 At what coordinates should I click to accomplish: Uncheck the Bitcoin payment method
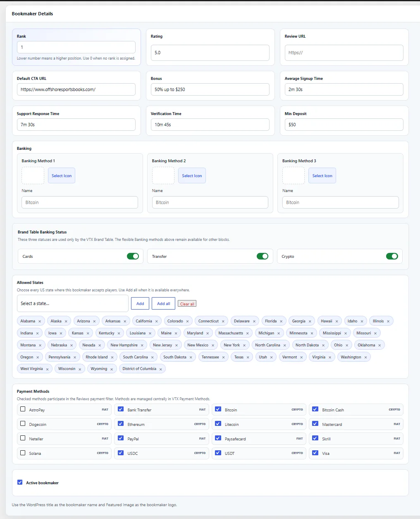coord(218,409)
